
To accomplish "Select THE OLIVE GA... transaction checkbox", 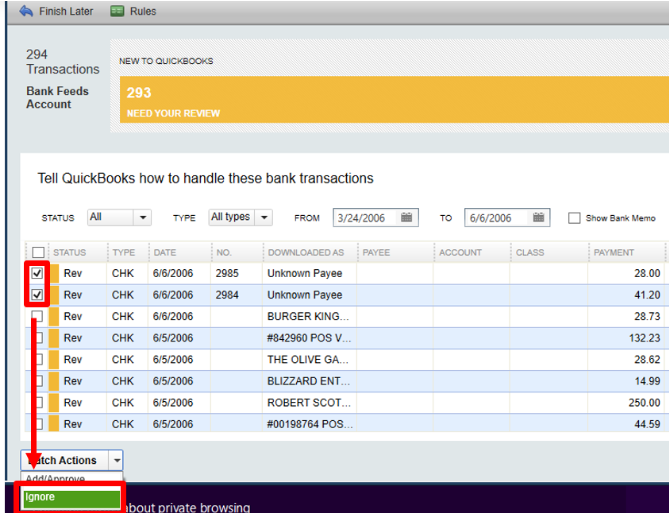I will pyautogui.click(x=38, y=359).
